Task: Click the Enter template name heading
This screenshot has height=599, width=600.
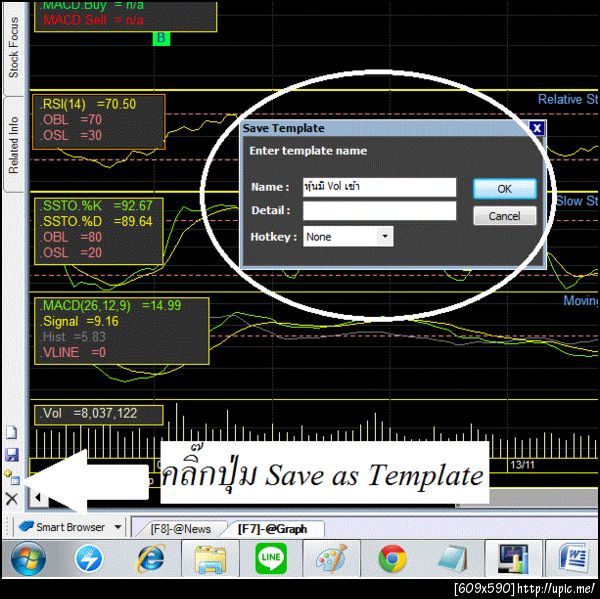Action: pos(308,151)
